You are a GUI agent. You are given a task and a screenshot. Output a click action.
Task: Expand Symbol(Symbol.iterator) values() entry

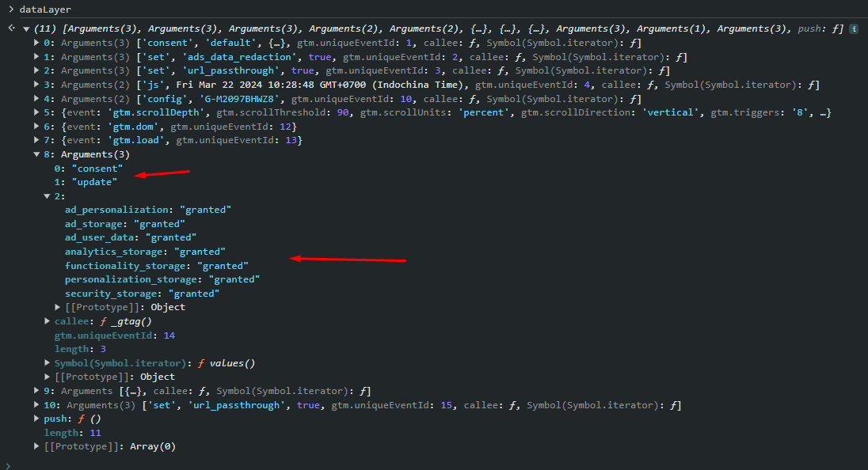[x=47, y=363]
